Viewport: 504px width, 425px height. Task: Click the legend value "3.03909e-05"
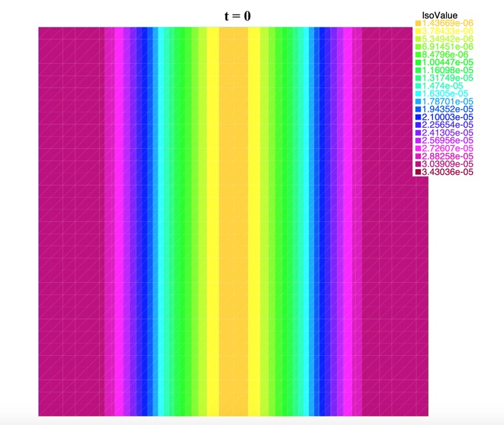447,164
